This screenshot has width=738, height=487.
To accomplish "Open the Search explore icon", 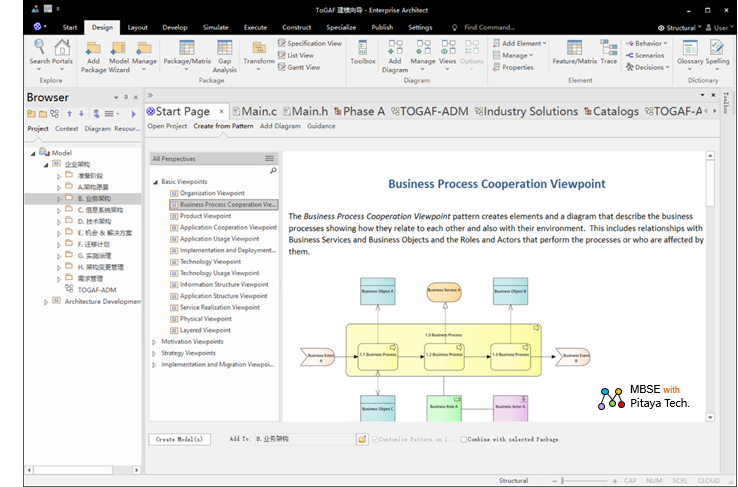I will click(x=39, y=47).
